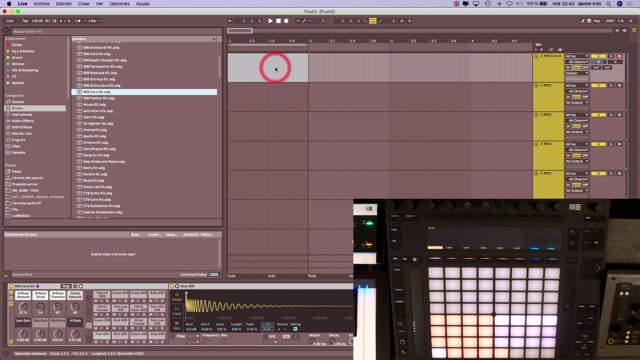This screenshot has width=640, height=360.
Task: Open Simpler Voices dropdown
Action: [282, 329]
